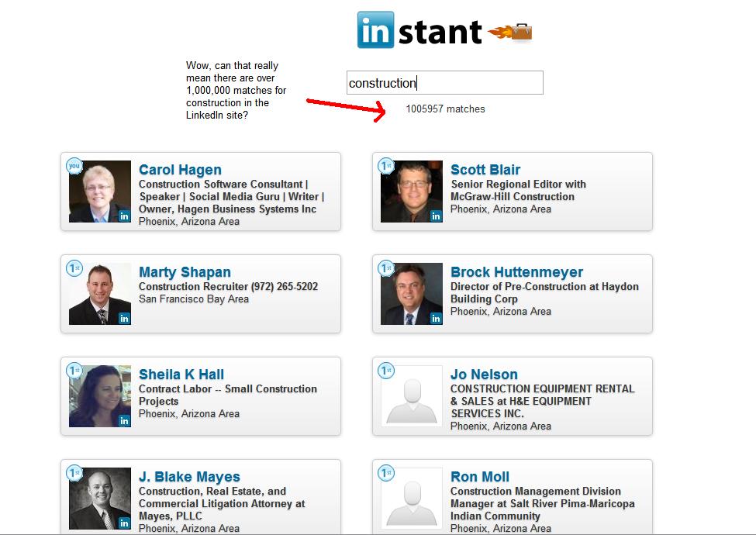Click 'Construction Software Consultant |' headline text

(x=223, y=184)
